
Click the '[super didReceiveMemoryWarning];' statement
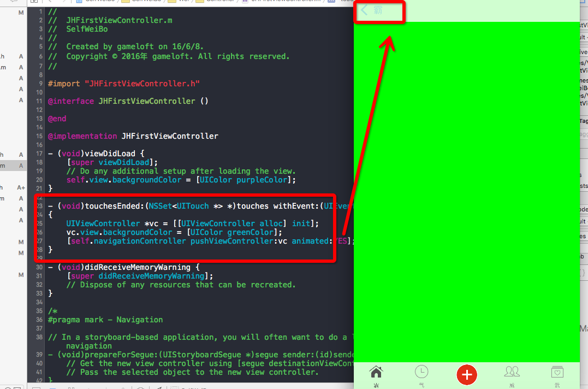click(140, 276)
